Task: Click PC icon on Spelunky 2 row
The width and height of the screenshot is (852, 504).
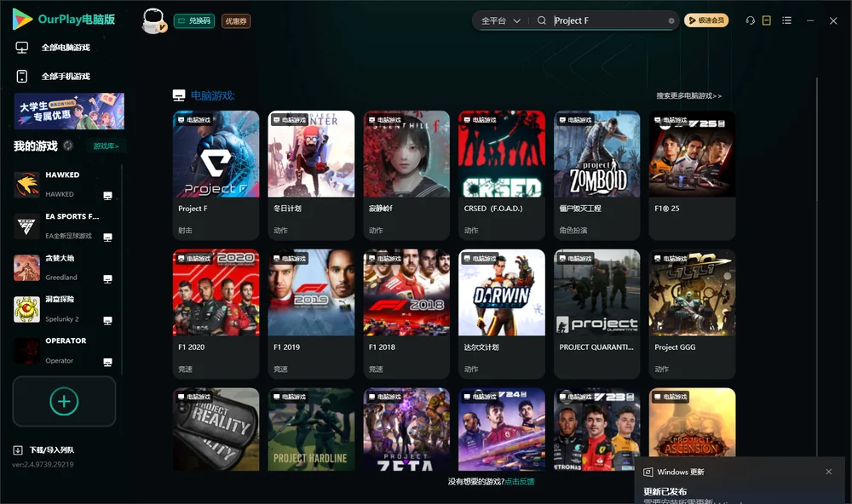Action: tap(107, 320)
